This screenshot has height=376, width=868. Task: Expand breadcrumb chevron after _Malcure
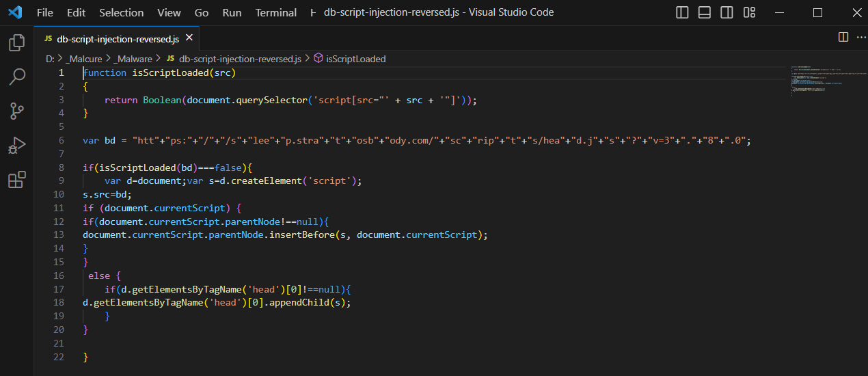[x=108, y=59]
